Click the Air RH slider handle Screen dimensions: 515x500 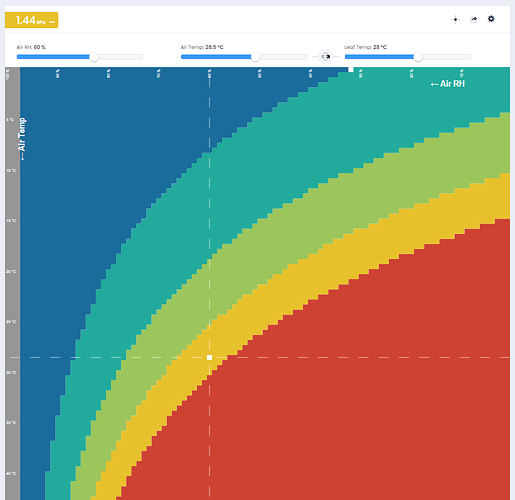click(x=94, y=57)
